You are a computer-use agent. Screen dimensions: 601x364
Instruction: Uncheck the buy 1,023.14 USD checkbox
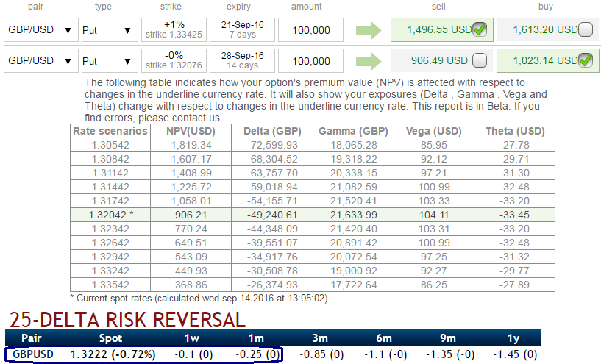(586, 60)
